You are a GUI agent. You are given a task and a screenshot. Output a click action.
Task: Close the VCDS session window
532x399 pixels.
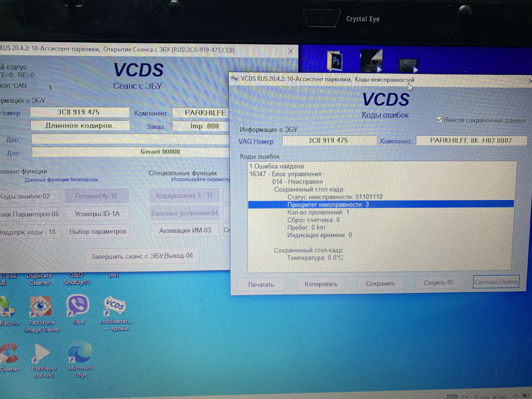tap(290, 51)
